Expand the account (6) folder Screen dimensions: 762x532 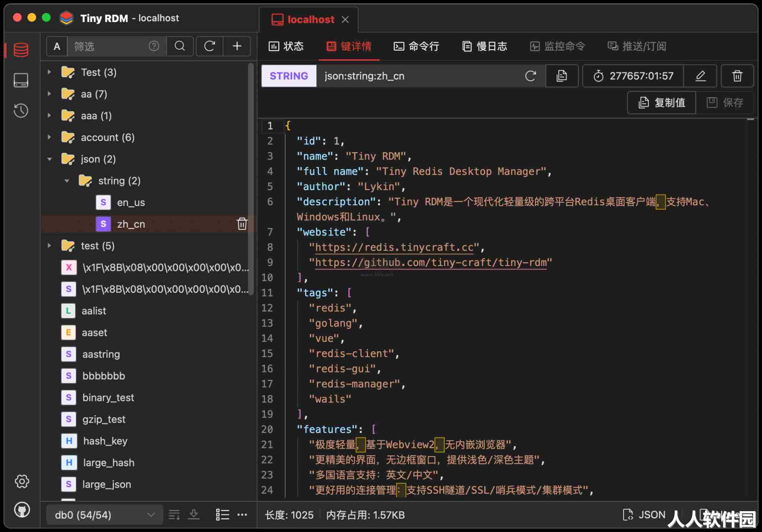click(x=49, y=137)
